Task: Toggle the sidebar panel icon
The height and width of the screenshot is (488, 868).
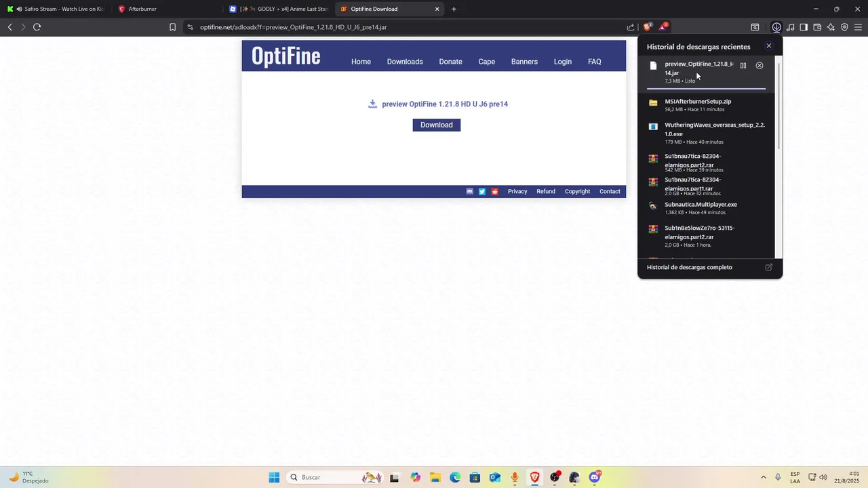Action: [804, 27]
